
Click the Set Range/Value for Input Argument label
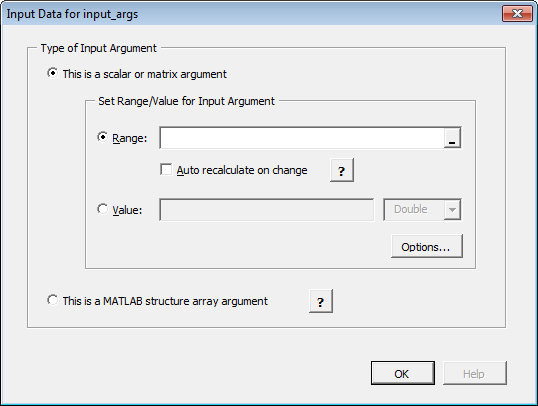[x=186, y=101]
